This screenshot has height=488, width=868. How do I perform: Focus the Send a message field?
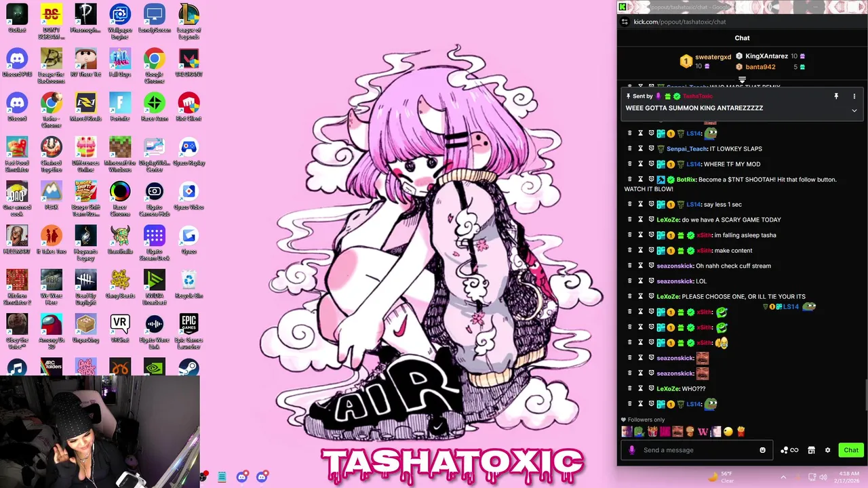click(x=696, y=450)
